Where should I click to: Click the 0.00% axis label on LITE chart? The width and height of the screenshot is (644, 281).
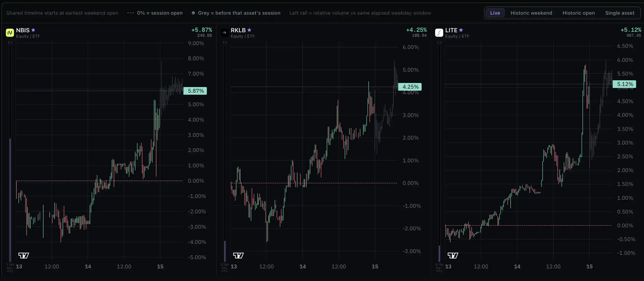pos(625,226)
